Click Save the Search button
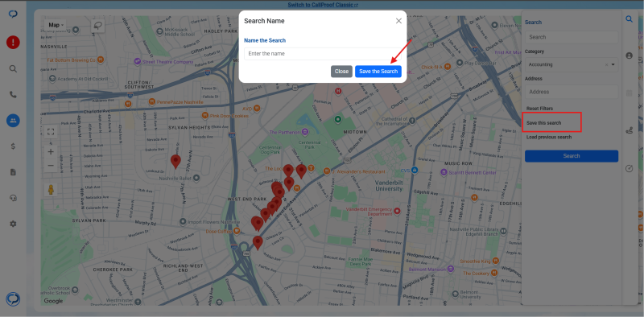The image size is (644, 317). point(378,72)
